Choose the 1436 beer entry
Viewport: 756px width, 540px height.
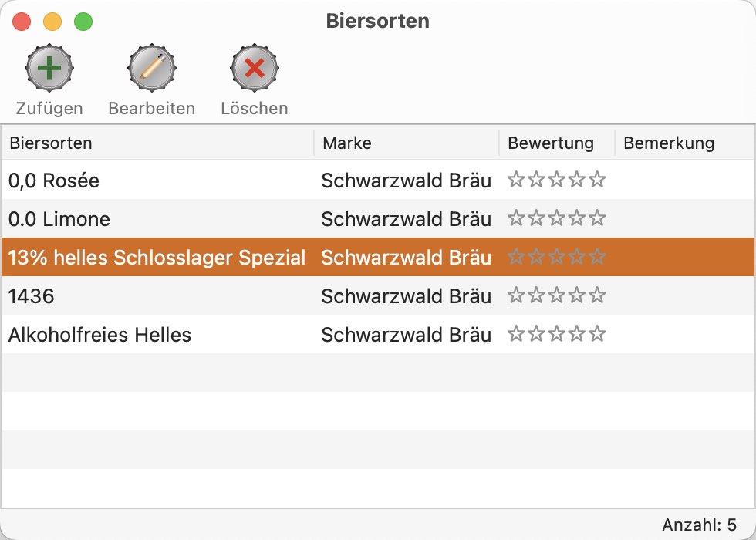click(378, 295)
